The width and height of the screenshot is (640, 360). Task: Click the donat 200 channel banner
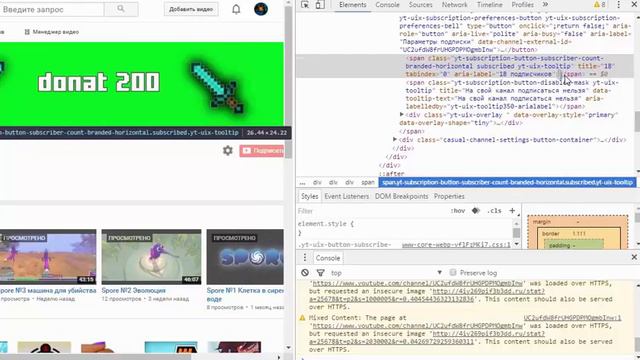click(142, 84)
